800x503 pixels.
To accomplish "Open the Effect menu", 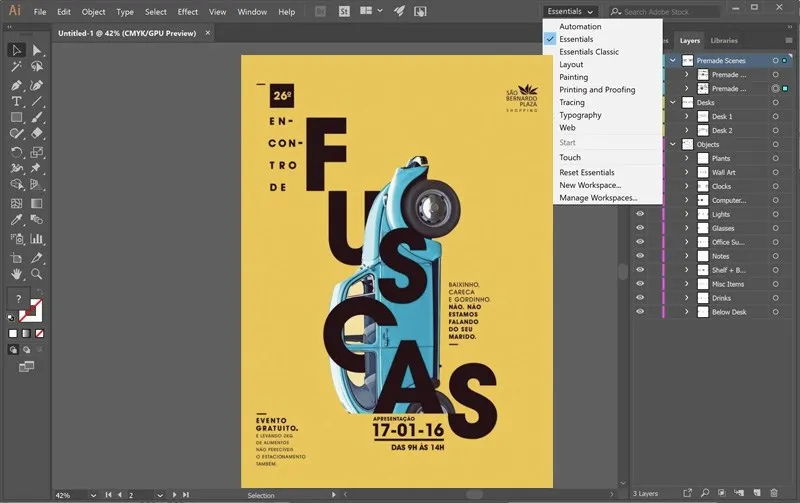I will point(187,12).
